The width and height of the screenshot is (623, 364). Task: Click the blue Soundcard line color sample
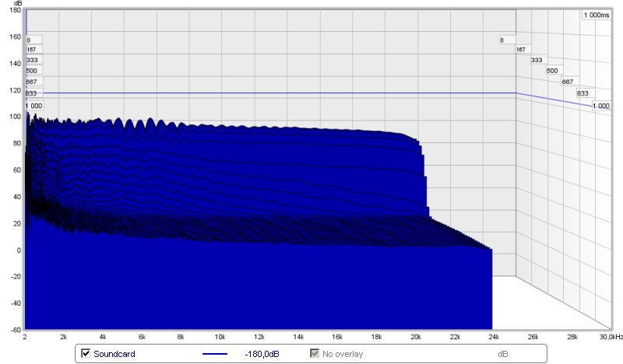216,354
